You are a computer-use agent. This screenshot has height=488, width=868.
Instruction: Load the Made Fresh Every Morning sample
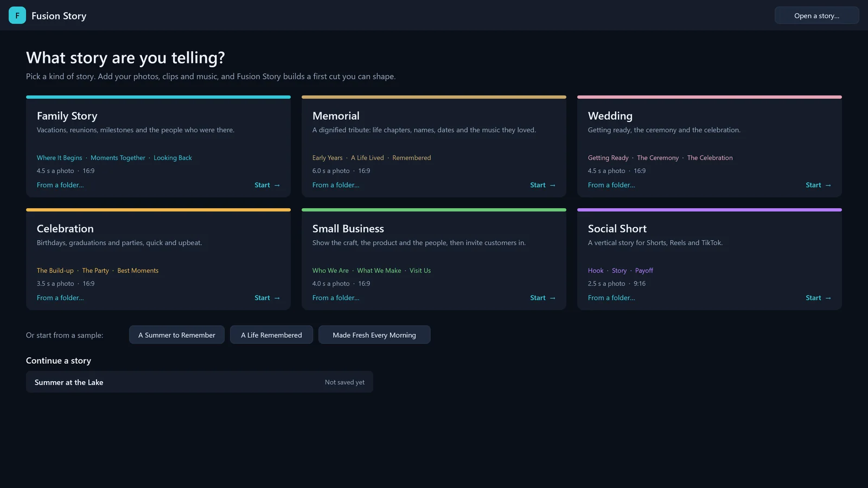click(x=374, y=335)
